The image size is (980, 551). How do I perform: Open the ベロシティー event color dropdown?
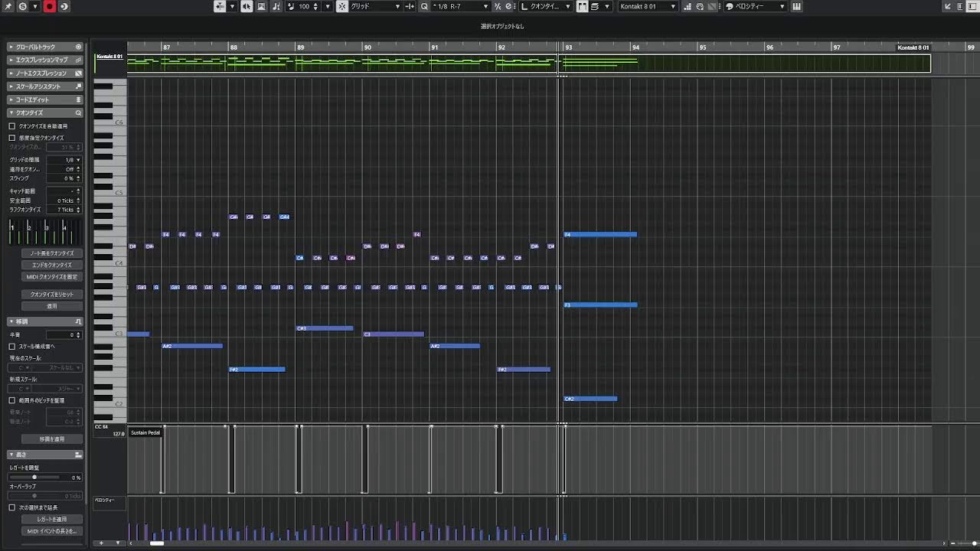coord(755,6)
